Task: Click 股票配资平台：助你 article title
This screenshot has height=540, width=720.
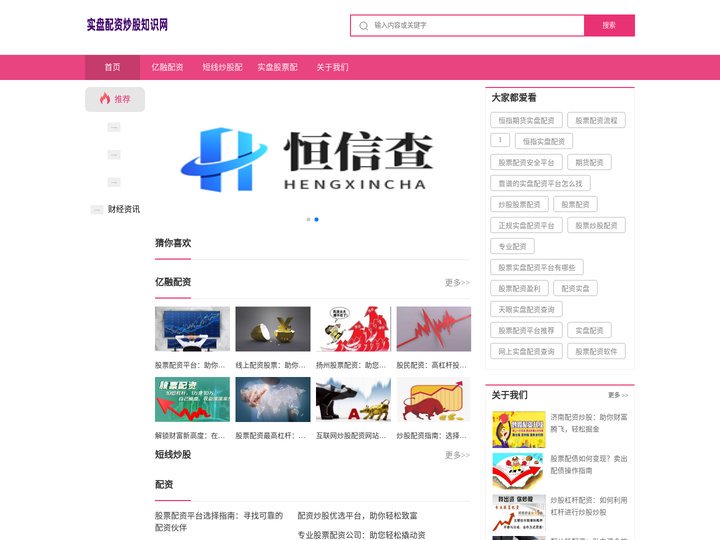Action: pyautogui.click(x=190, y=366)
